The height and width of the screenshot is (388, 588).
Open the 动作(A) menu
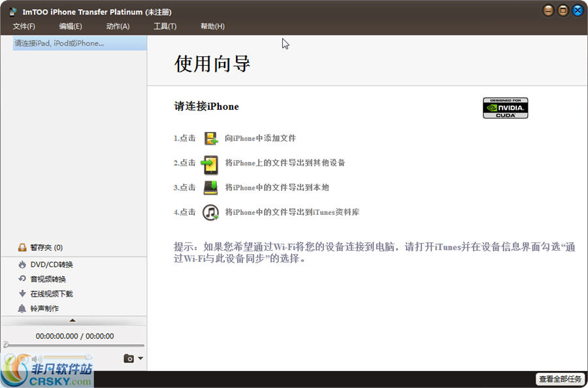pyautogui.click(x=118, y=26)
